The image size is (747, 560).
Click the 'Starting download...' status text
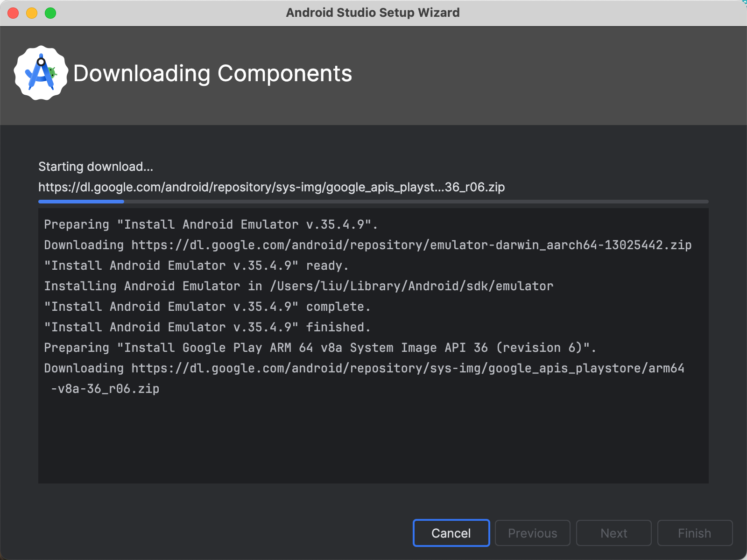click(x=96, y=167)
